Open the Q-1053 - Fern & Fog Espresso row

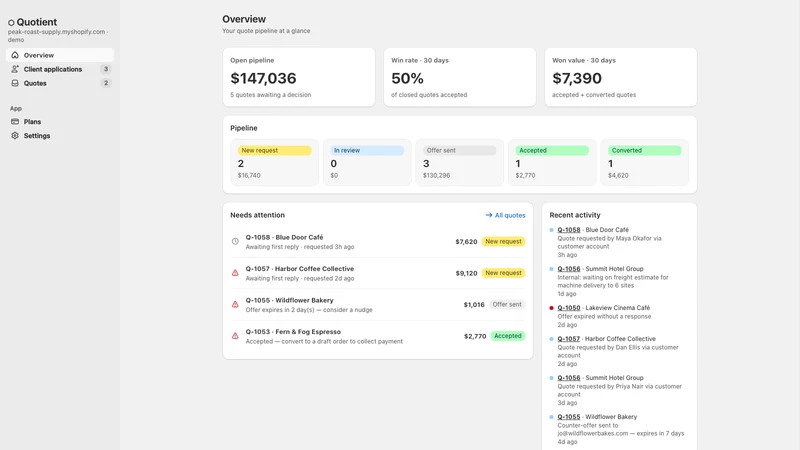coord(378,336)
